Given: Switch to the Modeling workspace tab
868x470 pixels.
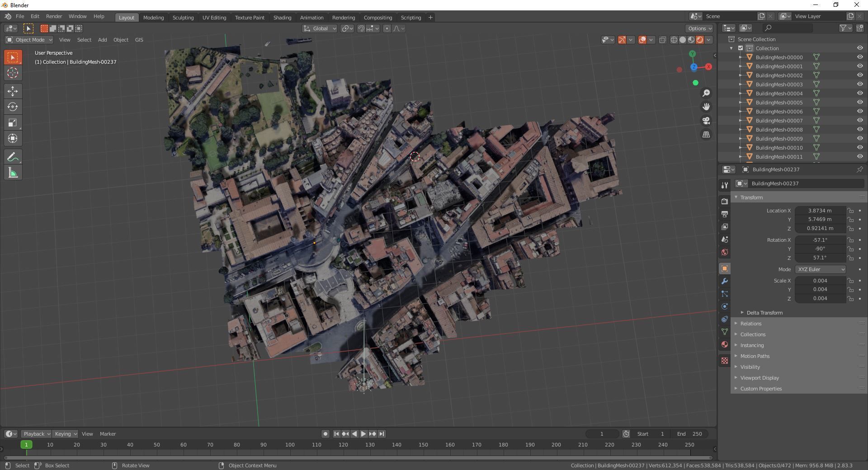Looking at the screenshot, I should (153, 18).
